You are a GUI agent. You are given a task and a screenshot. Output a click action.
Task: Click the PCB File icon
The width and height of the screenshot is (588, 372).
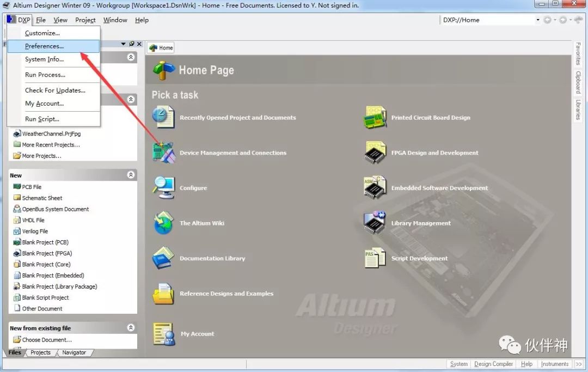(17, 186)
